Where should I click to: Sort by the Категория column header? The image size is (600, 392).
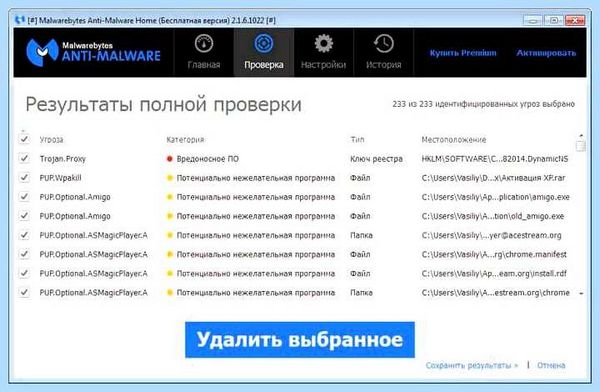pos(185,140)
